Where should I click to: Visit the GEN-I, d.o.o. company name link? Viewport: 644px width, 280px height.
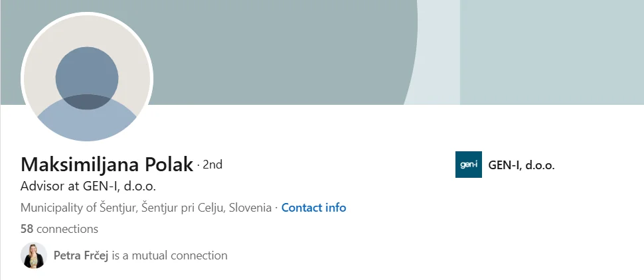click(521, 165)
